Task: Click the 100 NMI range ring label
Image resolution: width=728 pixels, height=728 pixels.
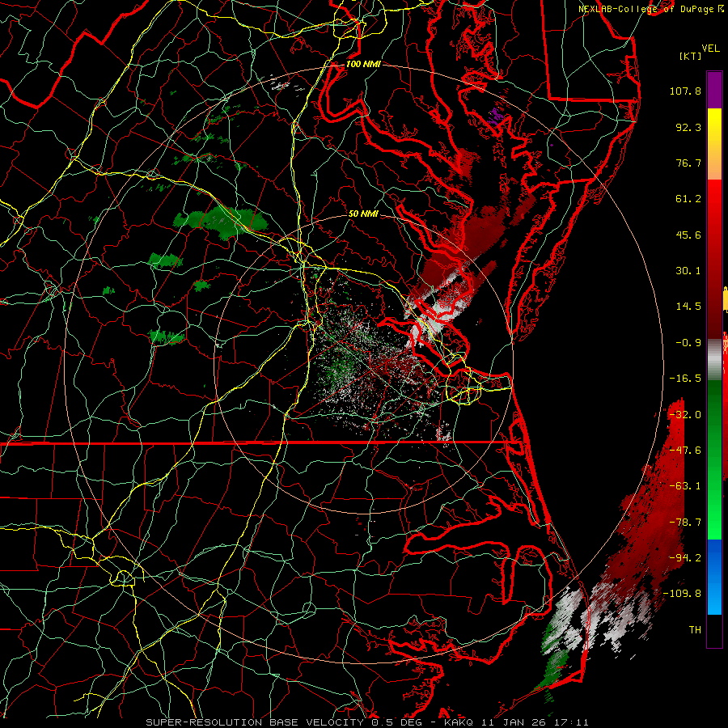Action: pos(363,64)
